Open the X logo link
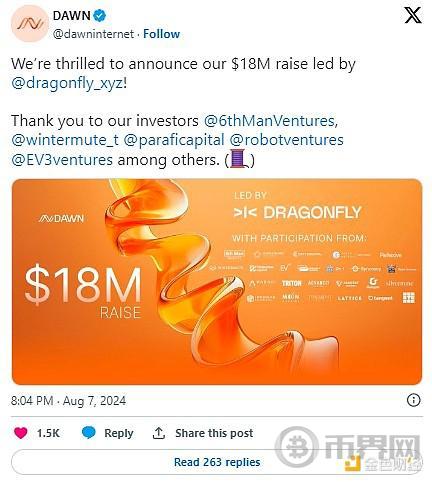The height and width of the screenshot is (482, 432). tap(413, 15)
